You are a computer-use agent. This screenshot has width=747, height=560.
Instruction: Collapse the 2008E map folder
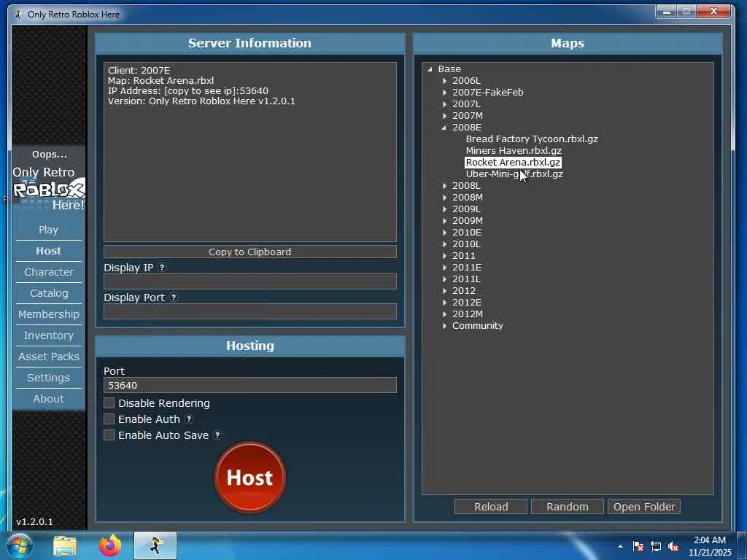point(444,128)
